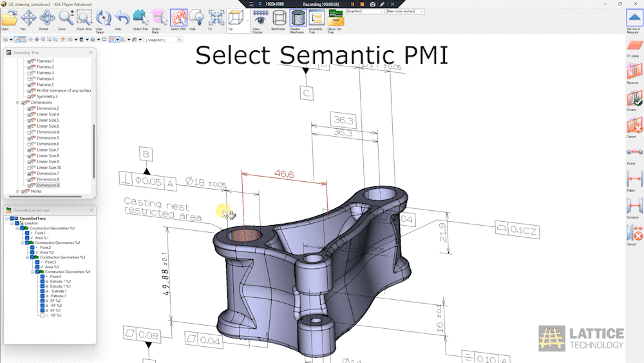Viewport: 644px width, 363px height.
Task: Collapse the LinkArm node
Action: (12, 223)
